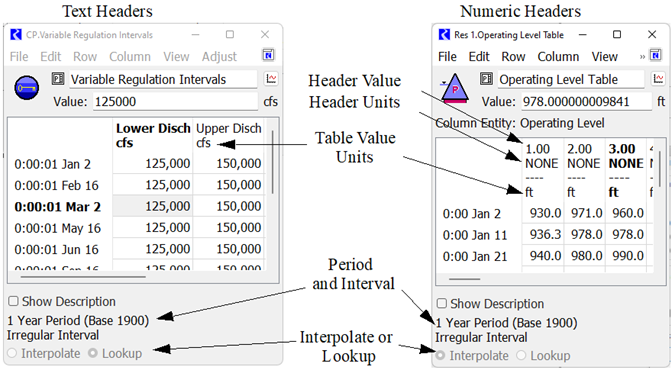Click the slot type icon left of Variable Regulation Intervals
The image size is (672, 370).
[x=58, y=79]
